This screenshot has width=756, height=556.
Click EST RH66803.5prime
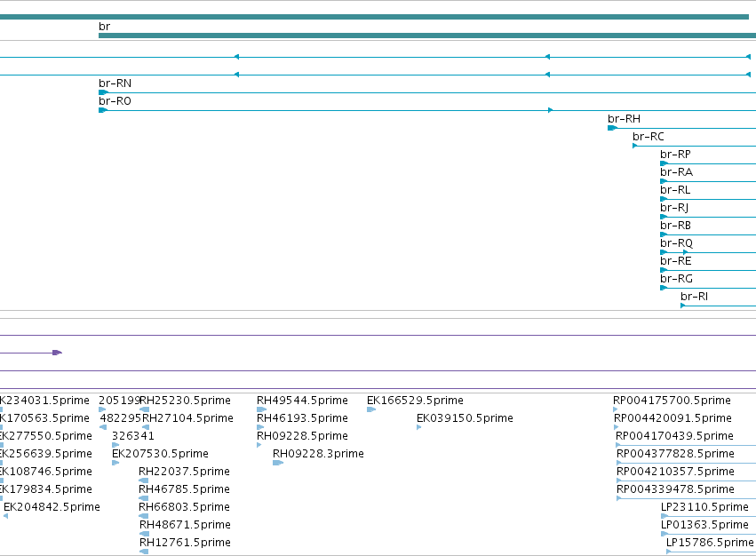tap(184, 507)
